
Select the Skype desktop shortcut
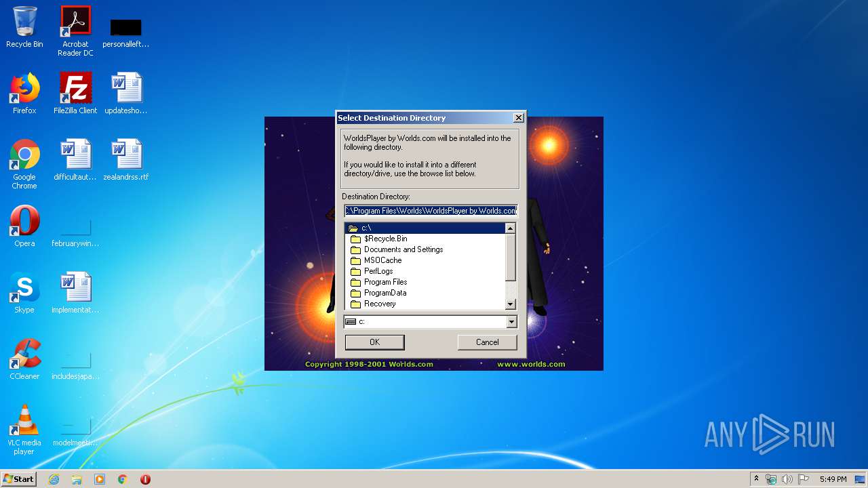[24, 293]
